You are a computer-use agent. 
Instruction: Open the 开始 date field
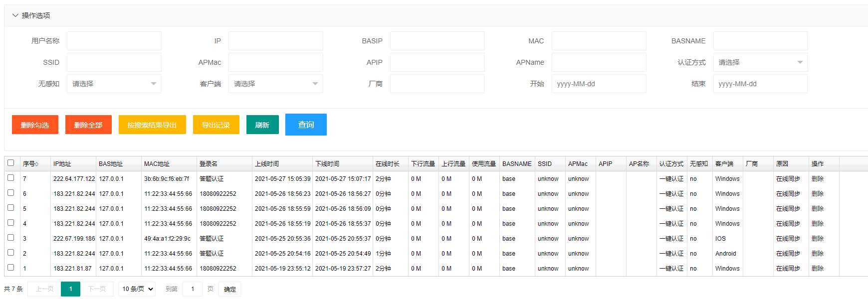tap(599, 84)
